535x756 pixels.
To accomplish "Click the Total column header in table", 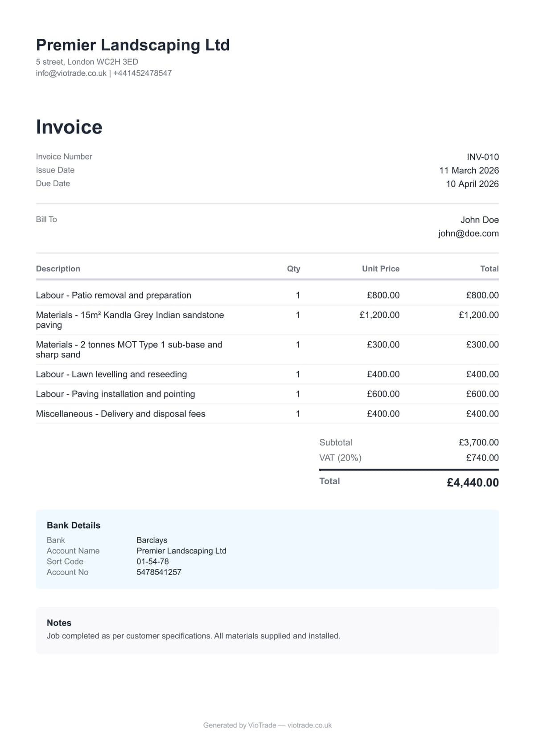I will [x=490, y=269].
